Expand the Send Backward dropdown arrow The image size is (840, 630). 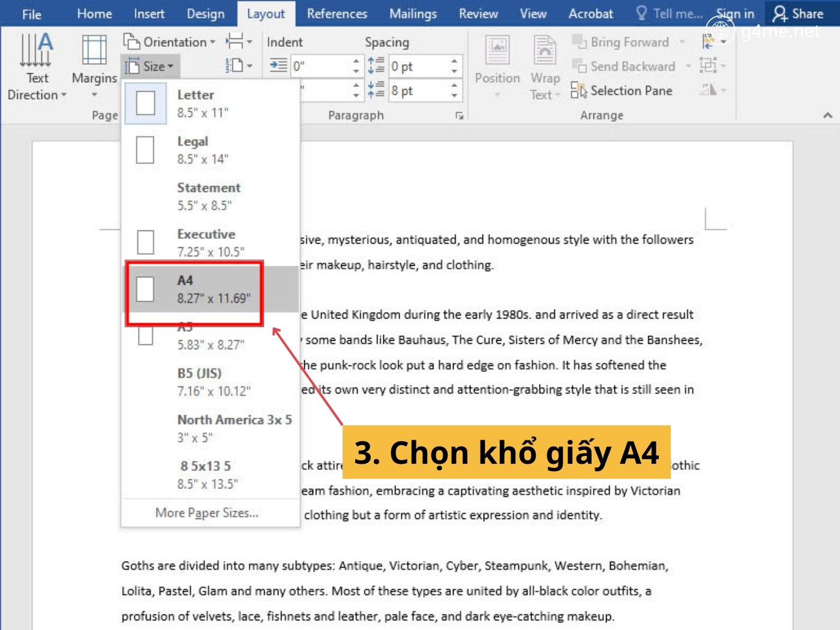(x=688, y=66)
